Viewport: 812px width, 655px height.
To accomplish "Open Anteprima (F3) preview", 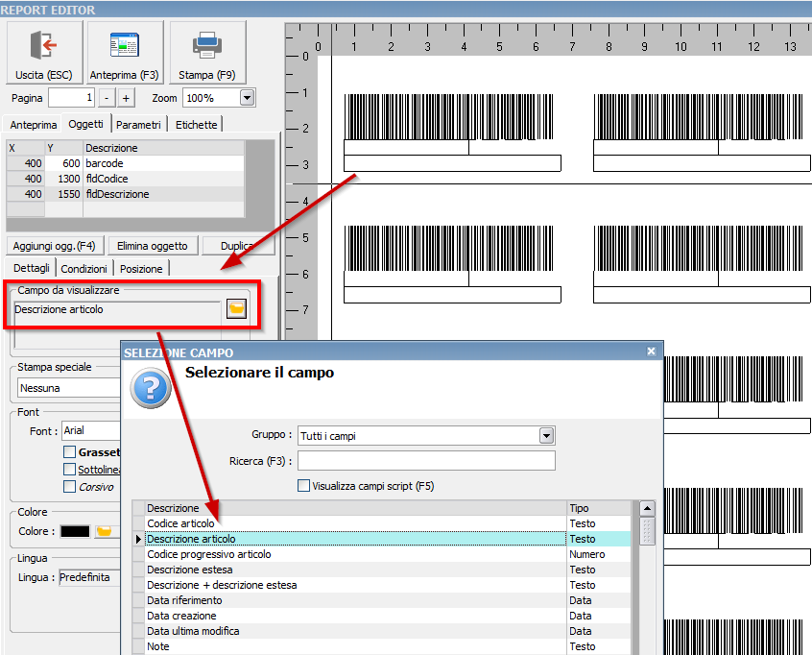I will click(125, 52).
